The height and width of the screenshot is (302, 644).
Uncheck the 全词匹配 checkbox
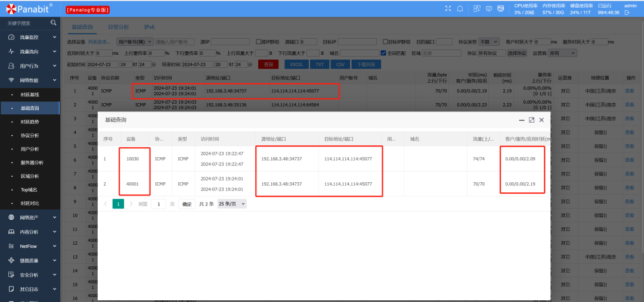pos(383,53)
